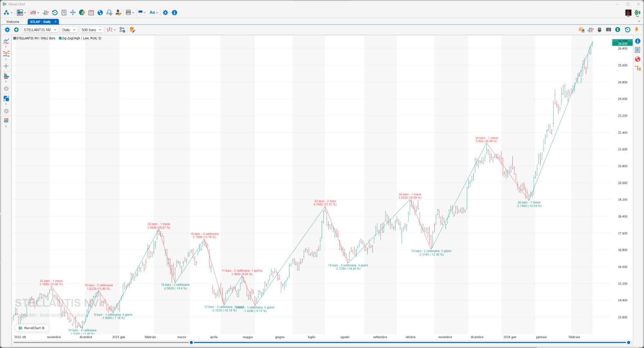The image size is (644, 348).
Task: Open the Daily timeframe dropdown
Action: pyautogui.click(x=69, y=30)
